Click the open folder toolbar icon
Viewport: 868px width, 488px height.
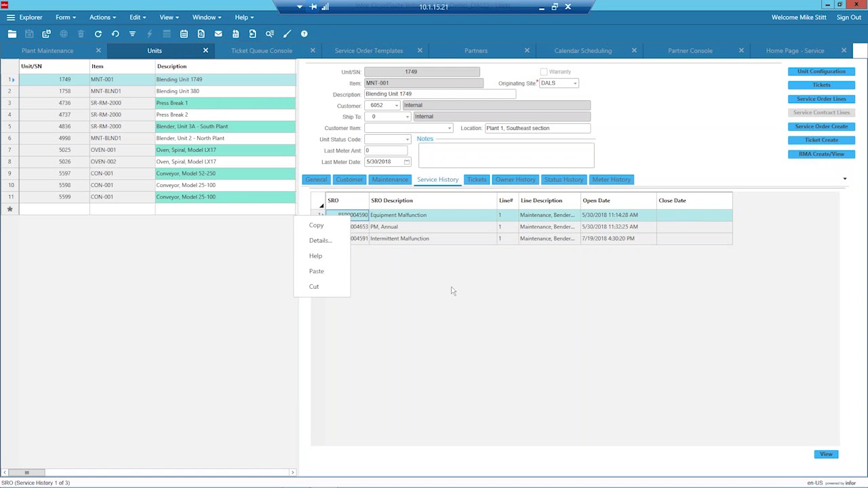pos(12,34)
